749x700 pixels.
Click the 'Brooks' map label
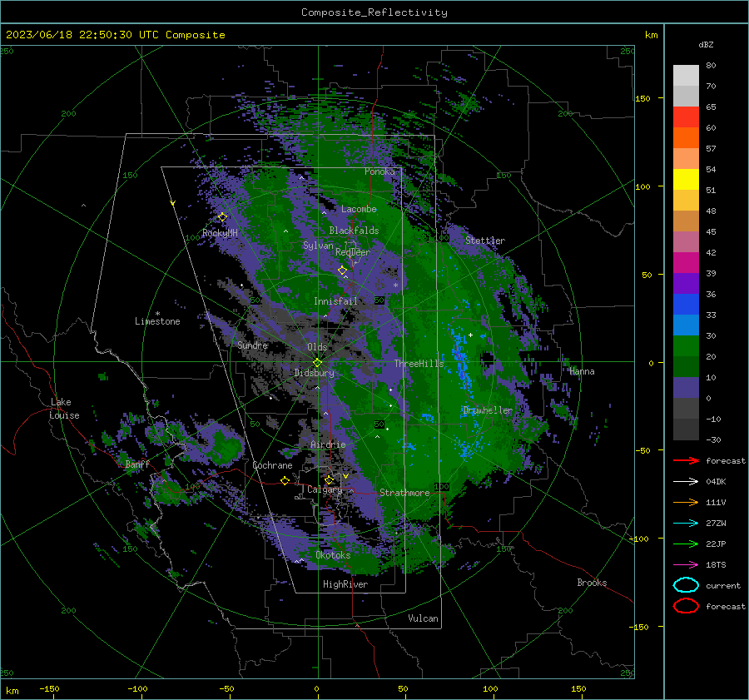[592, 583]
